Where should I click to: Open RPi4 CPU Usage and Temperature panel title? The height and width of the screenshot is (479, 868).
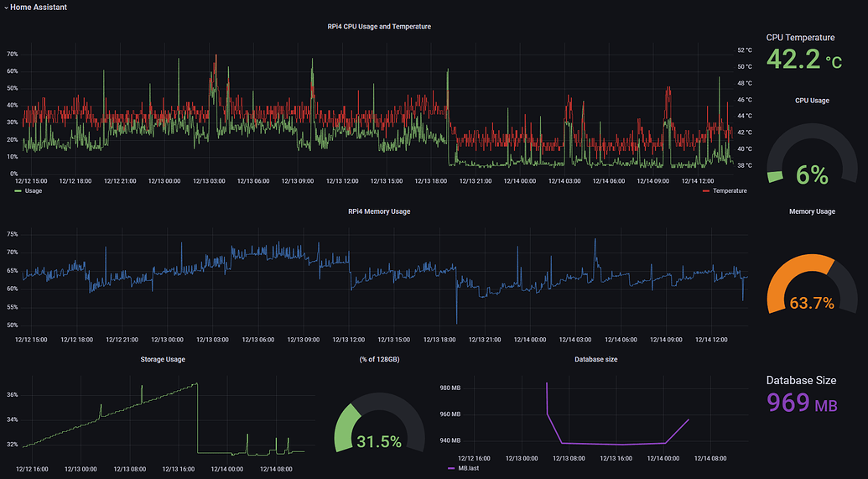379,27
